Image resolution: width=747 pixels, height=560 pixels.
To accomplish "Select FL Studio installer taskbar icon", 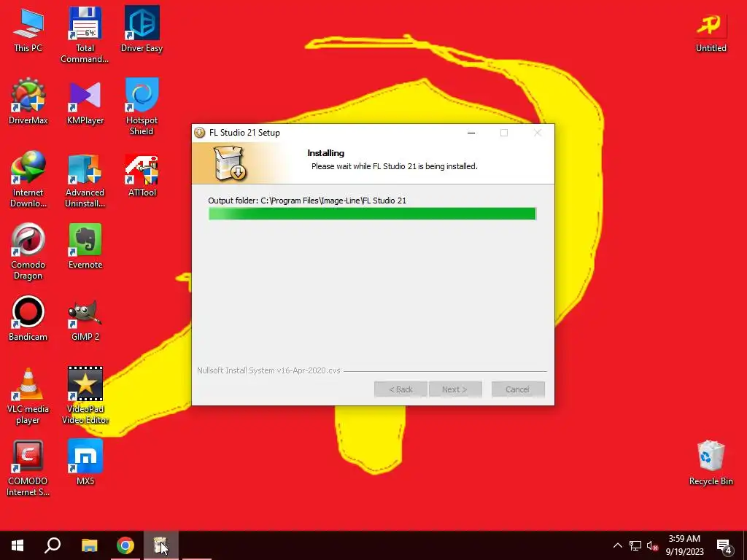I will [161, 545].
